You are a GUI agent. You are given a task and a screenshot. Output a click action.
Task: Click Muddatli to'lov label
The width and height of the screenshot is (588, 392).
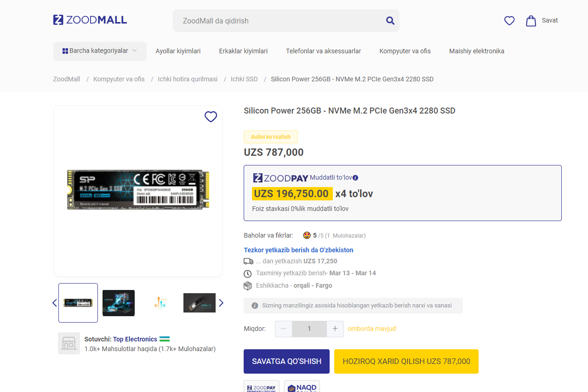coord(331,178)
